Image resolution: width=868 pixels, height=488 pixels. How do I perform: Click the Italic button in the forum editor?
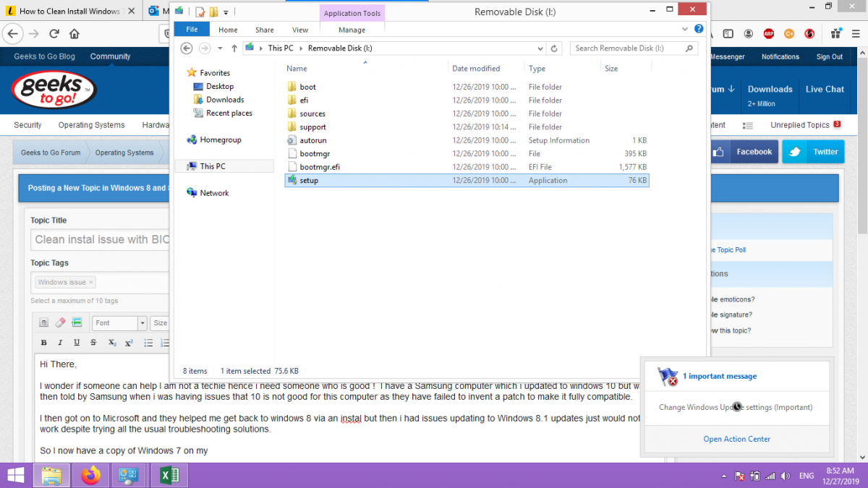59,343
